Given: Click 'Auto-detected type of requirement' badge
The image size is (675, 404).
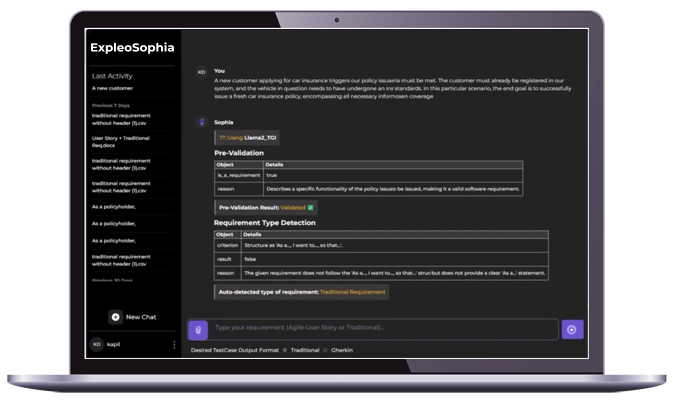Looking at the screenshot, I should coord(302,292).
